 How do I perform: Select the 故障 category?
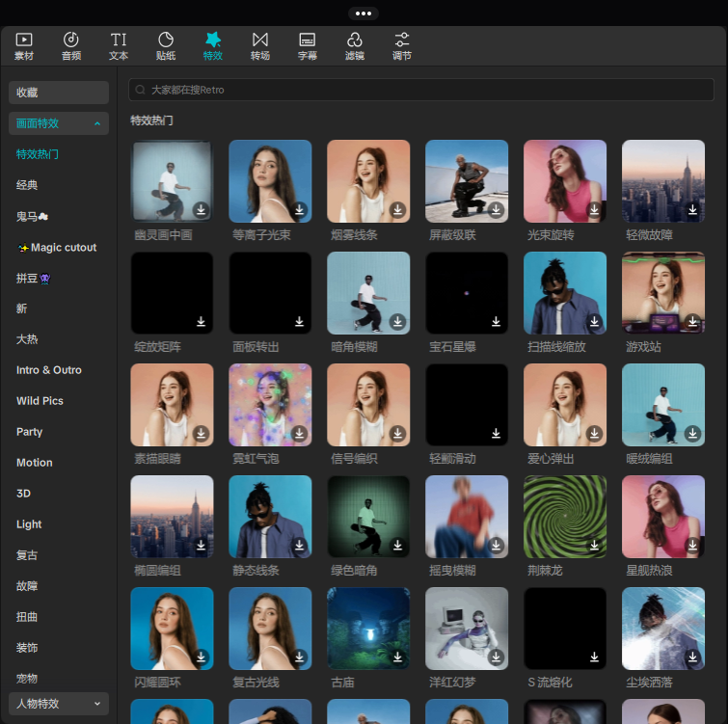[x=27, y=586]
